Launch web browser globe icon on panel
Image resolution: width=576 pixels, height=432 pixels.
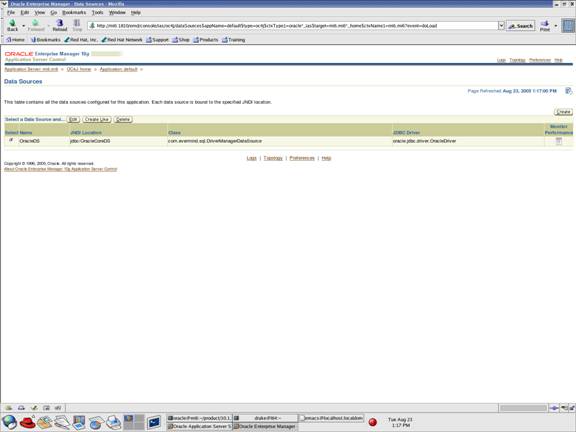(x=10, y=422)
